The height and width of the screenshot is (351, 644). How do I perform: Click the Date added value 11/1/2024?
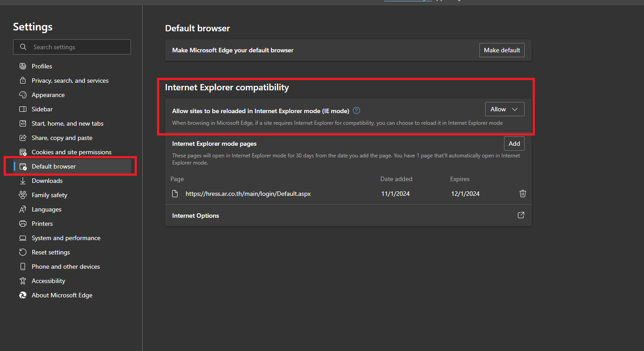tap(395, 194)
